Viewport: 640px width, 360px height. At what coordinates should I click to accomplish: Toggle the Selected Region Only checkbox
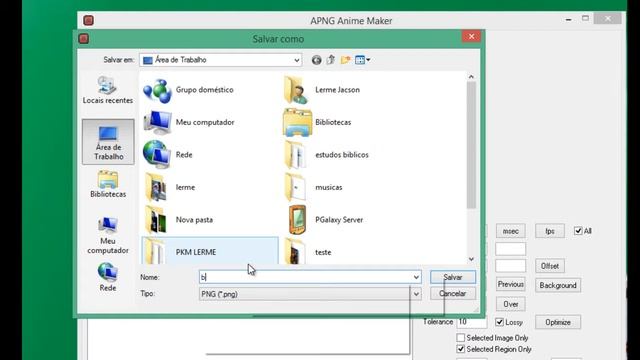[x=460, y=349]
